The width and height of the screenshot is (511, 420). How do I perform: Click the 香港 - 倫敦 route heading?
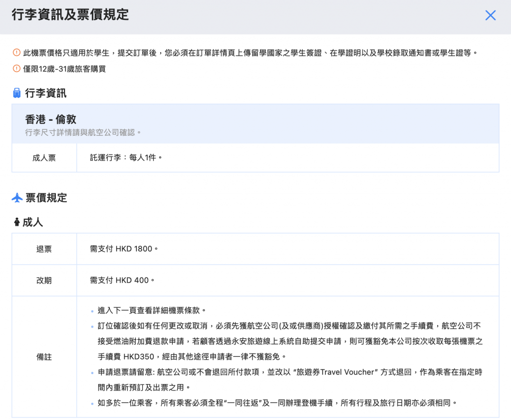[x=51, y=119]
